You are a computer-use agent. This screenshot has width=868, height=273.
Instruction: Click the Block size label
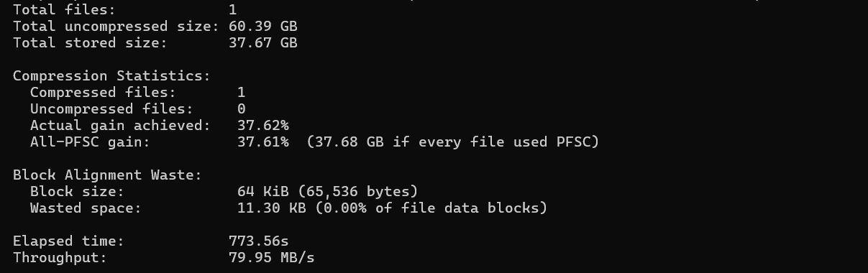pyautogui.click(x=77, y=192)
